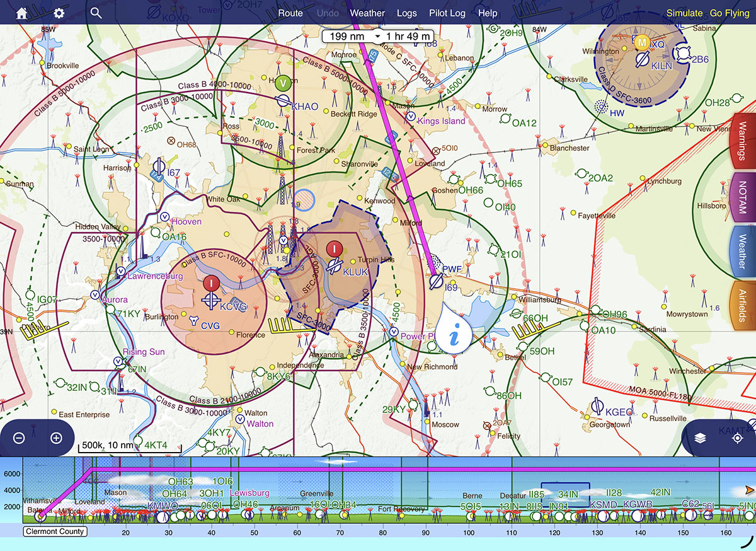Zoom out the map
Viewport: 756px width, 551px height.
[x=19, y=438]
